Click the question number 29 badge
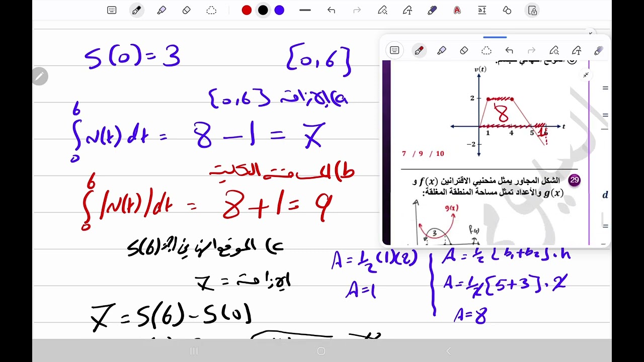Screen dimensions: 644x362 [574, 180]
